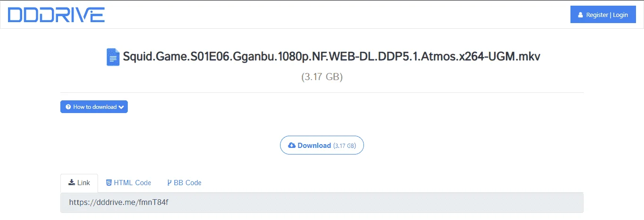Click the gray 3.17 GB size under title
Screen dimensions: 644x220
click(x=322, y=77)
